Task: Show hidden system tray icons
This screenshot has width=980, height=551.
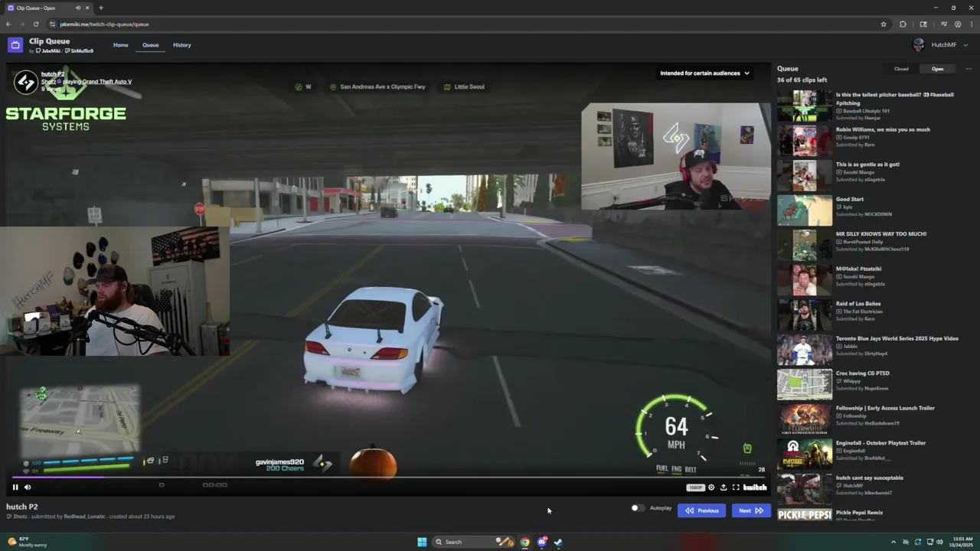Action: [x=893, y=542]
